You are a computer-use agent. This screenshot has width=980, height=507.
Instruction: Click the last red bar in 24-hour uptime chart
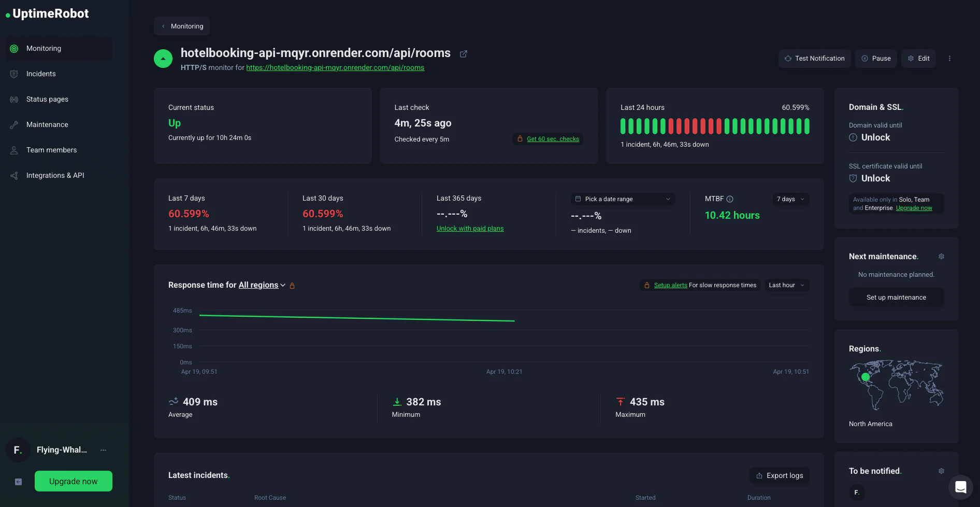pyautogui.click(x=719, y=126)
